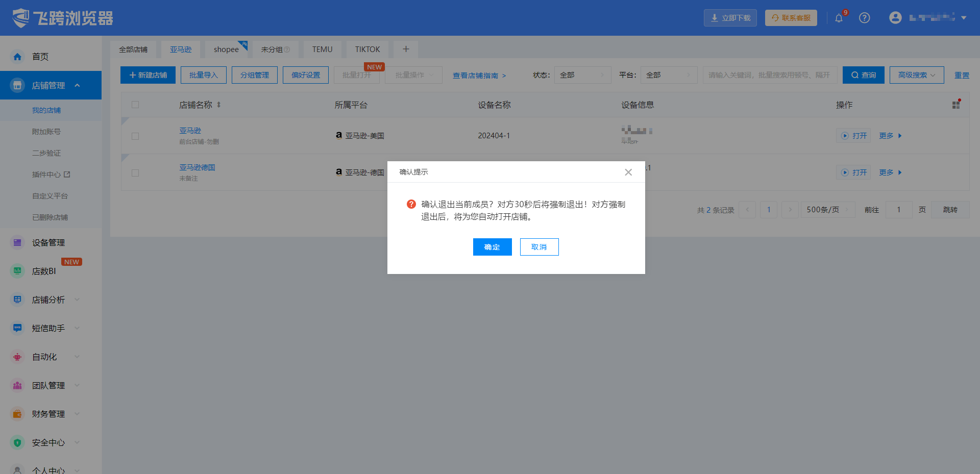Open 更多 menu for 亚马逊-德国 row
Screen dimensions: 980x474
[890, 172]
